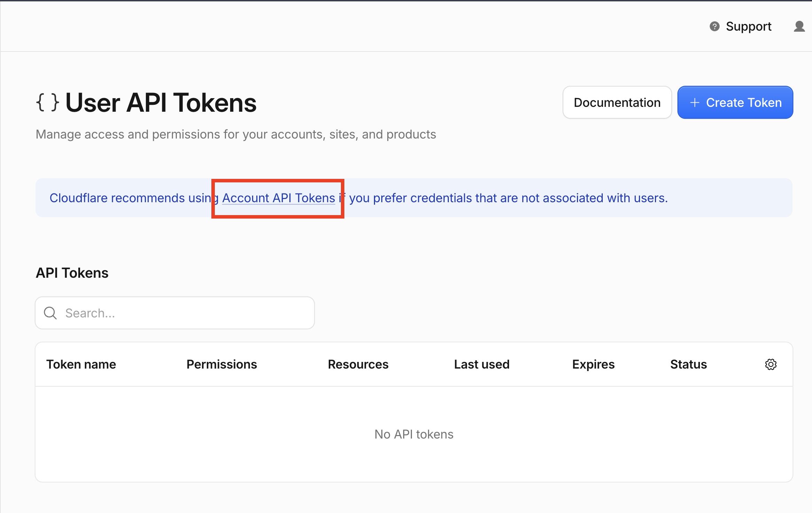Focus the token Search field

(175, 313)
